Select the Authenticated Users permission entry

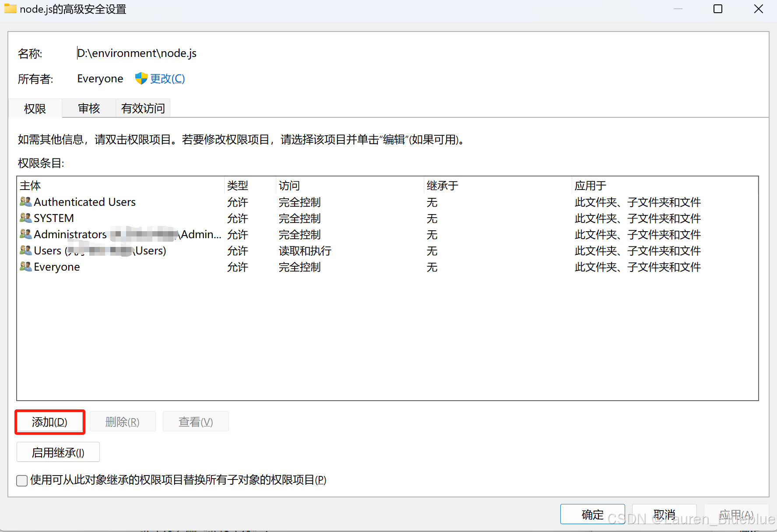click(387, 202)
